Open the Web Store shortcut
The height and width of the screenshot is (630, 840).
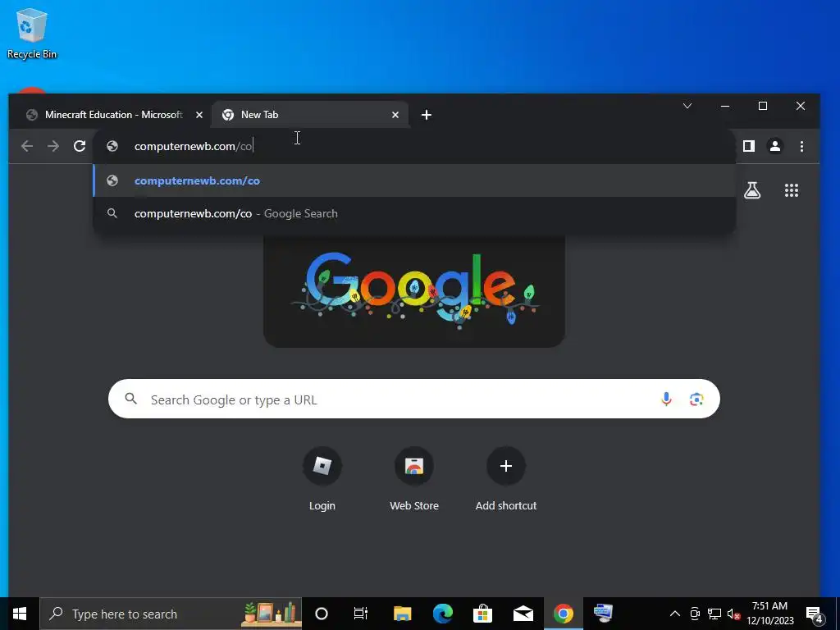click(414, 479)
